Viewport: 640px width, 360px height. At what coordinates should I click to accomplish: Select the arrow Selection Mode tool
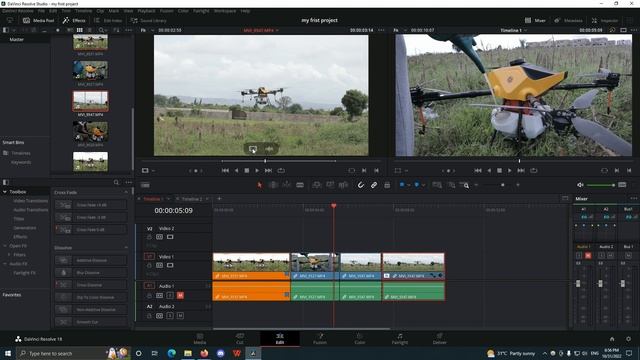[x=260, y=185]
